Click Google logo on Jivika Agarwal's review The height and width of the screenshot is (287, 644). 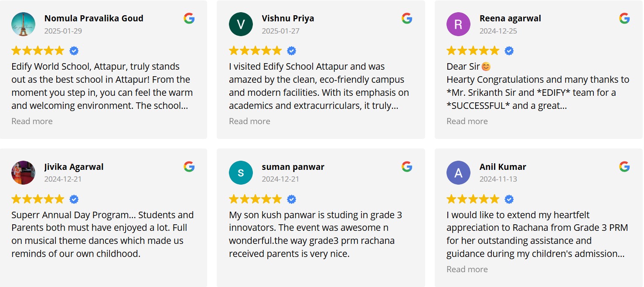click(x=189, y=166)
